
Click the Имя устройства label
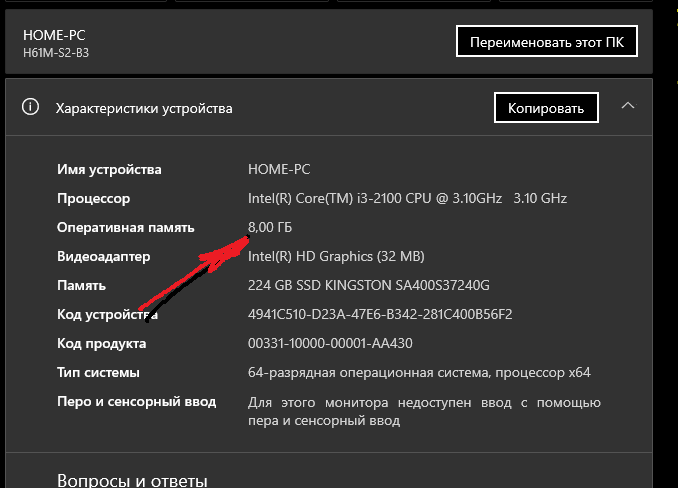(x=109, y=169)
